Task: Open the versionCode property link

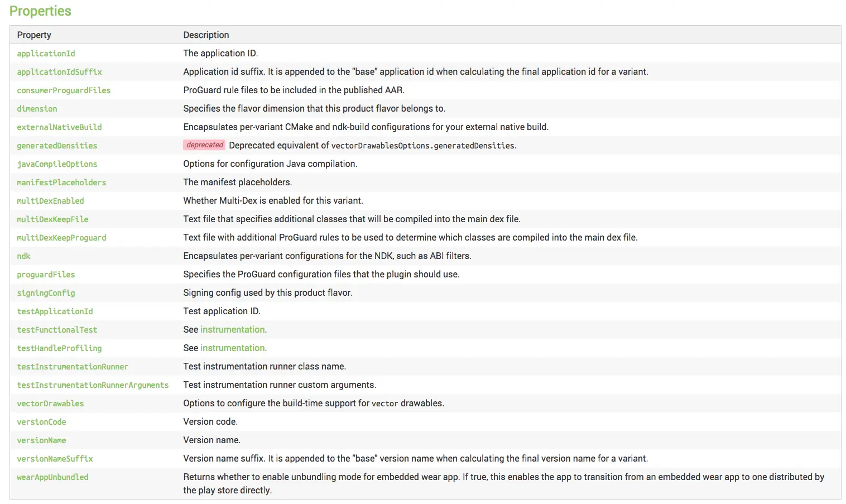Action: tap(41, 422)
